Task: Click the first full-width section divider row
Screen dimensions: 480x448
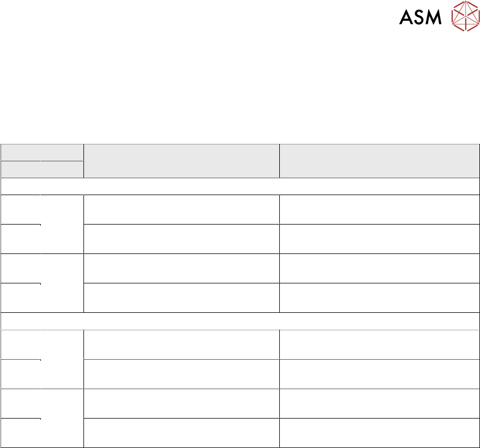Action: coord(240,186)
